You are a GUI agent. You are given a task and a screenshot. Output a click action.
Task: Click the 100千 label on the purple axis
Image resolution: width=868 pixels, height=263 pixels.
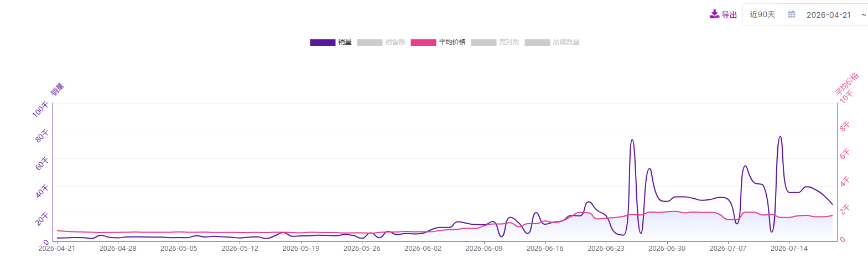(40, 109)
